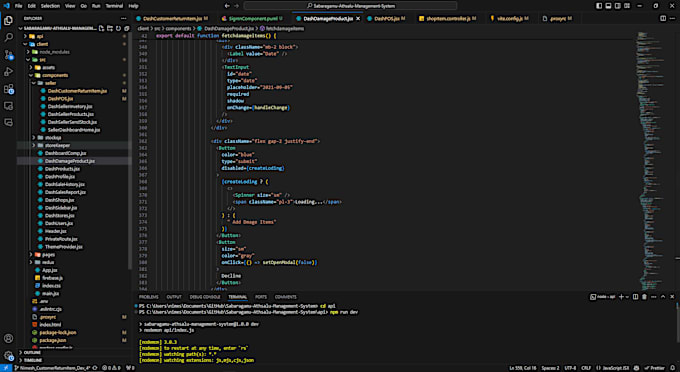Click Prettier in status bar

pyautogui.click(x=654, y=368)
